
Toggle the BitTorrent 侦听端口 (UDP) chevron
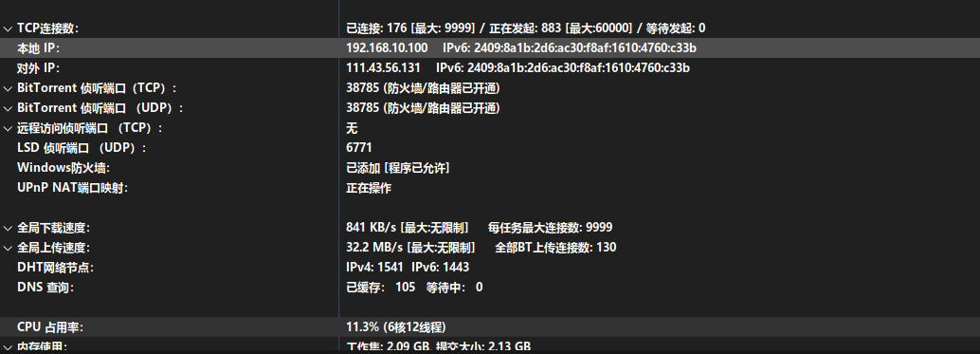[8, 109]
